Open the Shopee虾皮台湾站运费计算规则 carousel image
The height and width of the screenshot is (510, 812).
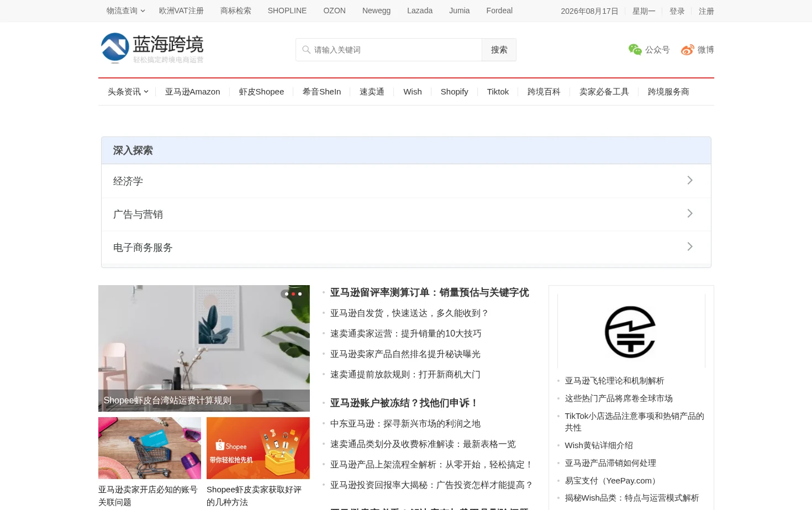[204, 348]
